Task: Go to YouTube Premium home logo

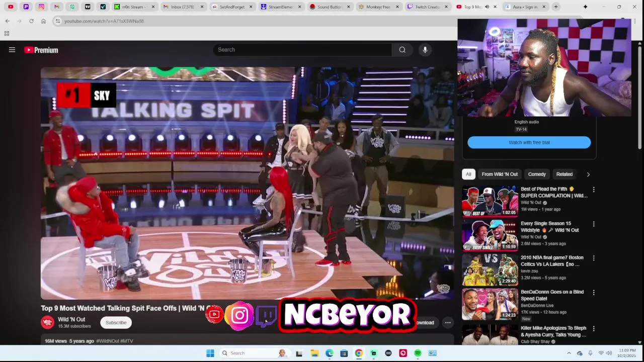Action: click(41, 50)
